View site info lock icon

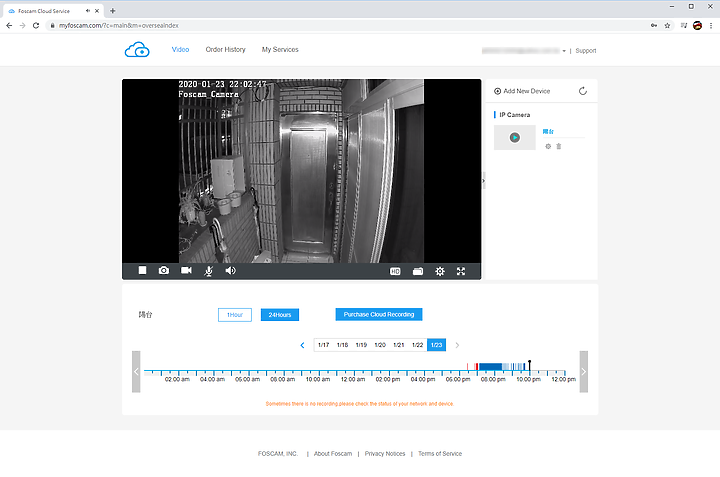coord(52,26)
